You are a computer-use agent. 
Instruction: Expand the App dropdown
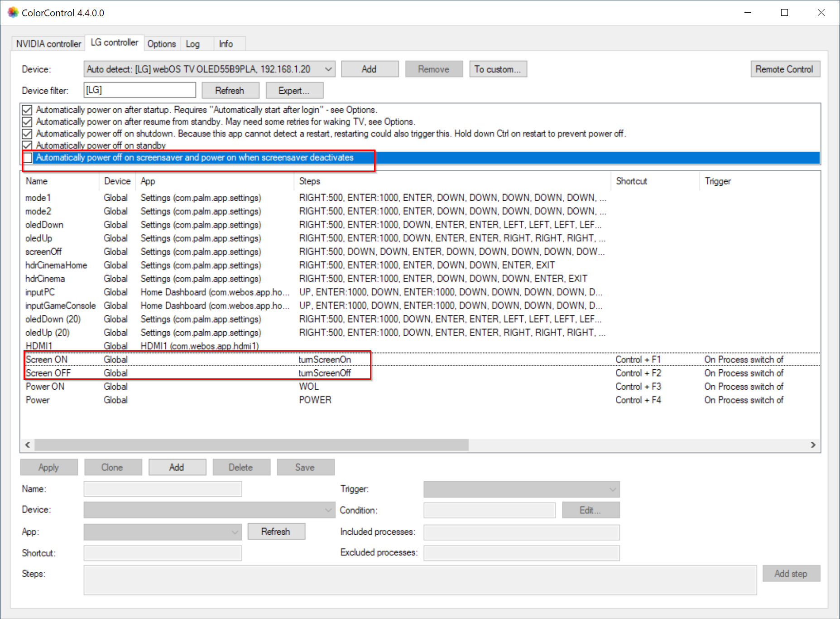point(163,532)
